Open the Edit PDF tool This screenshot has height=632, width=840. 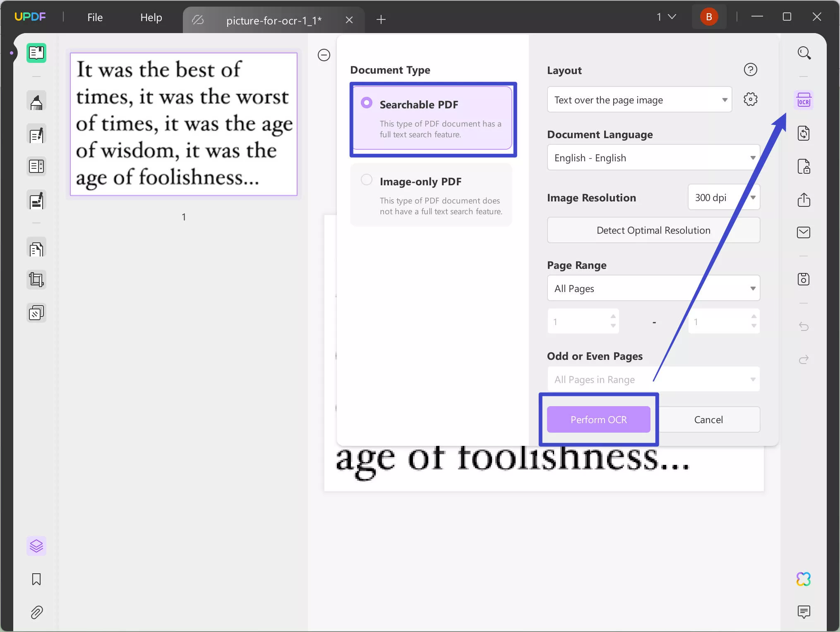click(36, 134)
